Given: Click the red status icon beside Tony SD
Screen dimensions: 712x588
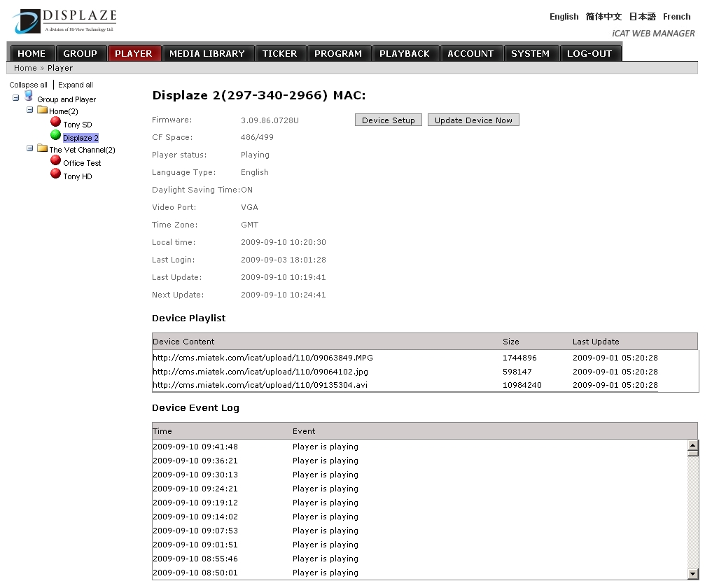Looking at the screenshot, I should tap(55, 122).
